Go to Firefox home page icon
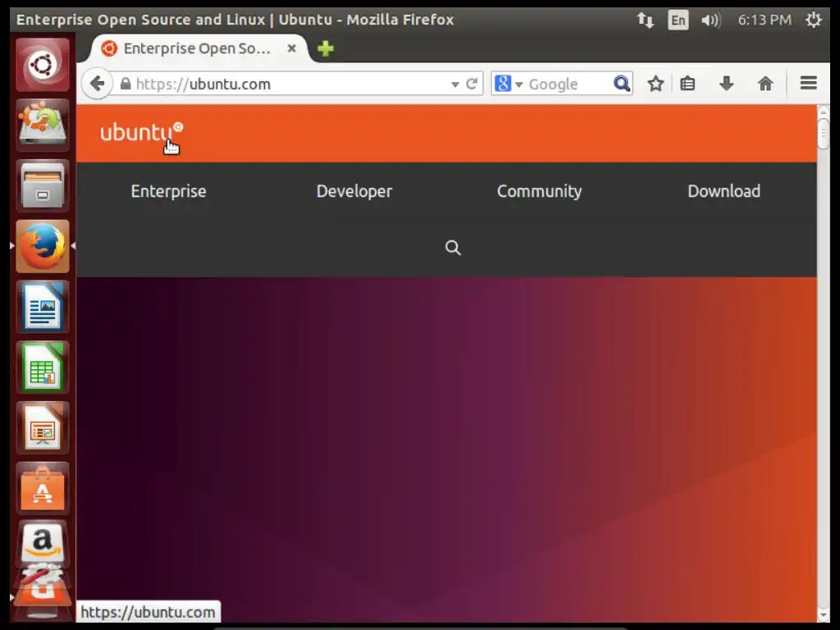 (x=765, y=84)
